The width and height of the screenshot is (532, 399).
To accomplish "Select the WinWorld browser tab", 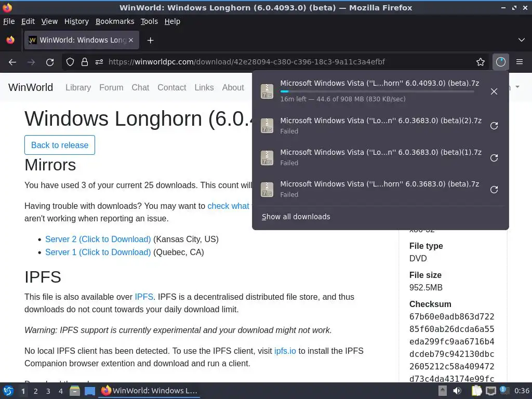I will click(x=82, y=40).
